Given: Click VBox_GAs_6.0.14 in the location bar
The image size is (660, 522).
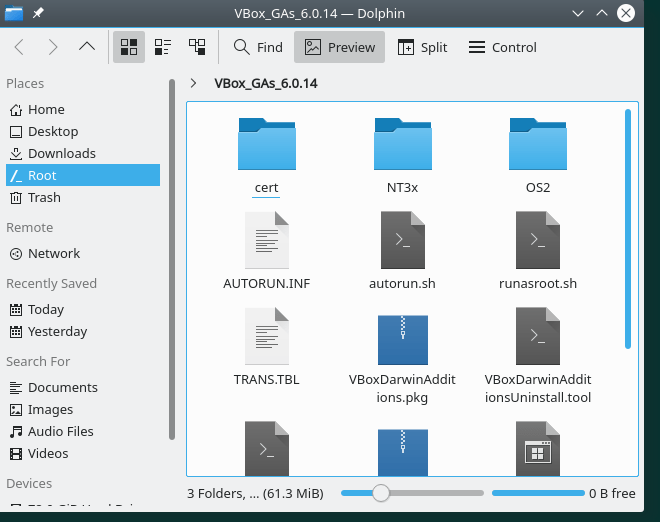Looking at the screenshot, I should (266, 83).
